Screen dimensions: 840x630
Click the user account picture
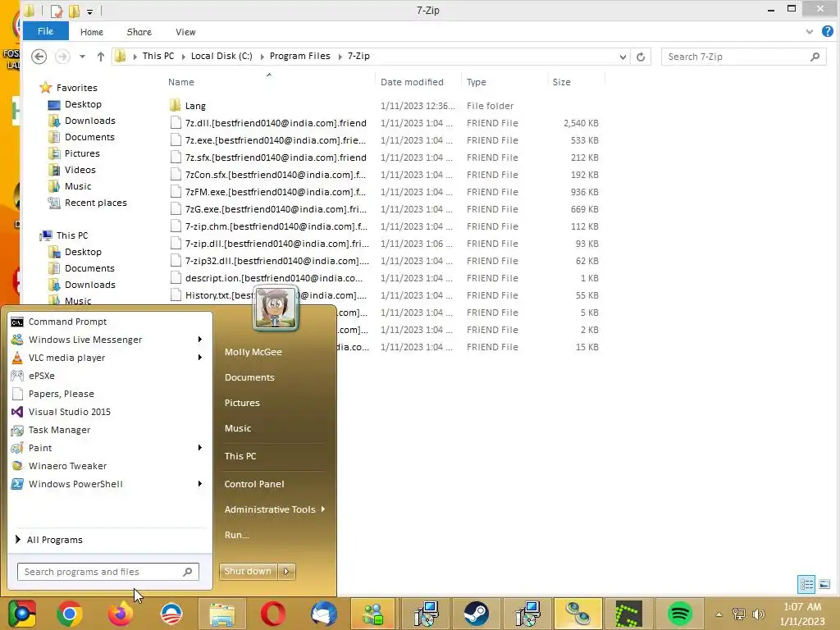tap(276, 308)
